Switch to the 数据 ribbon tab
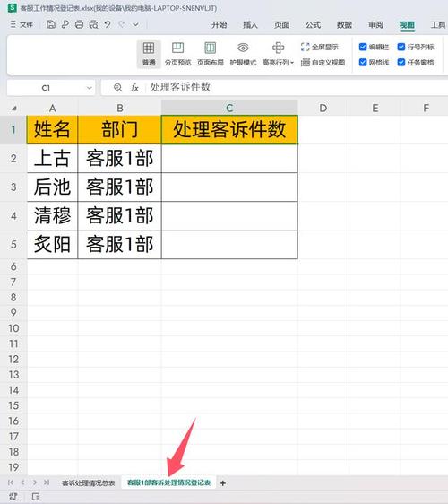The image size is (448, 504). pos(344,25)
